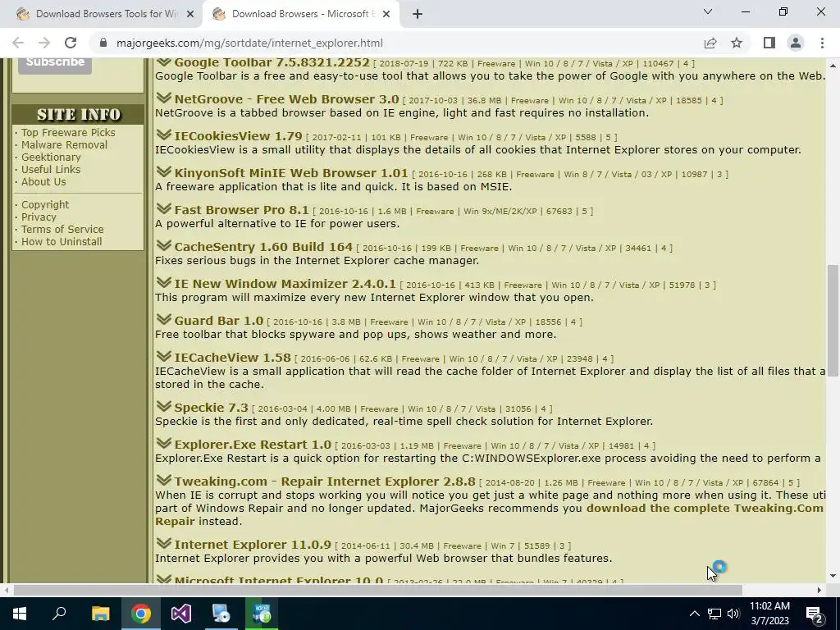
Task: Open a new browser tab
Action: pos(418,14)
